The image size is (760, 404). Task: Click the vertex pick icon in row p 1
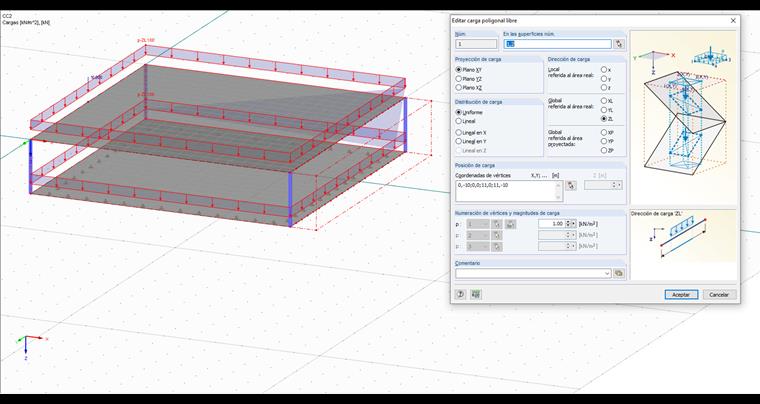[496, 224]
